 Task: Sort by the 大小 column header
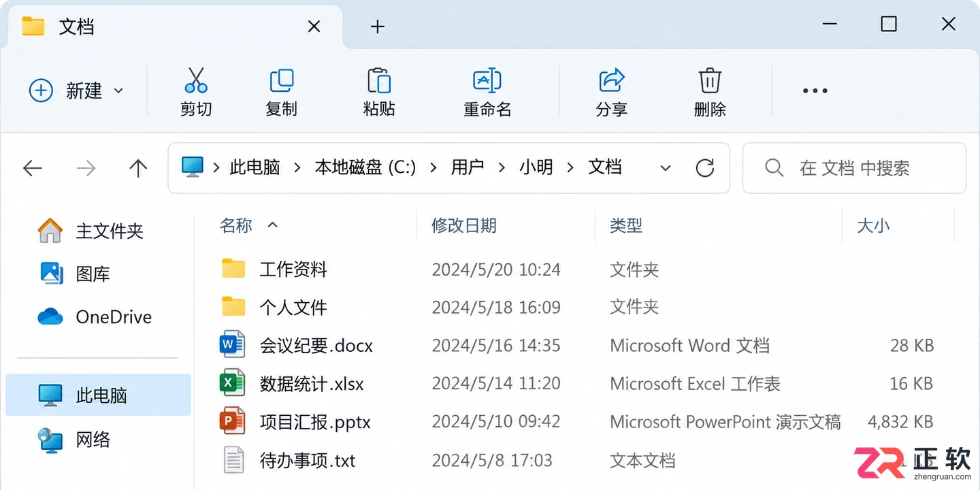[x=873, y=225]
